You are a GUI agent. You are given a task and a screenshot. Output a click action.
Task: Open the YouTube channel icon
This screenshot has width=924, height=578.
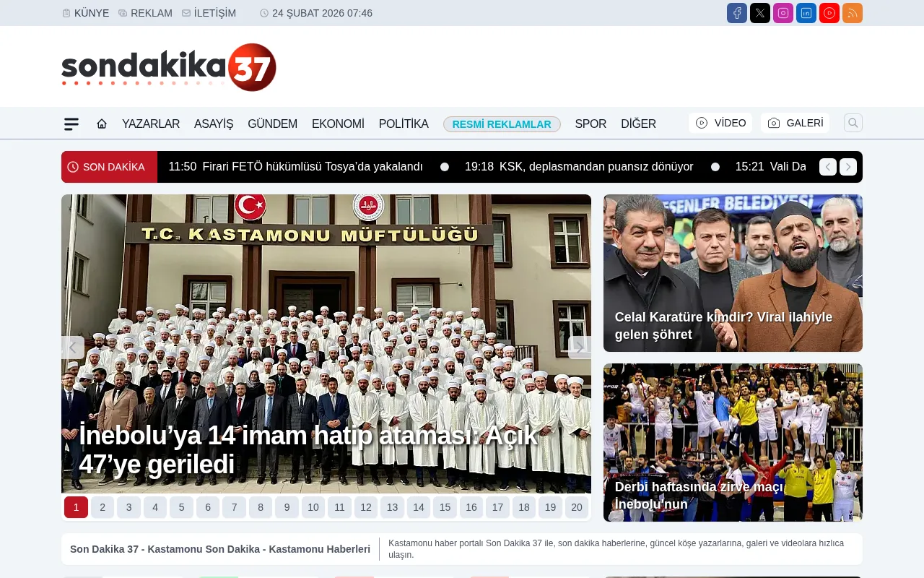point(829,13)
